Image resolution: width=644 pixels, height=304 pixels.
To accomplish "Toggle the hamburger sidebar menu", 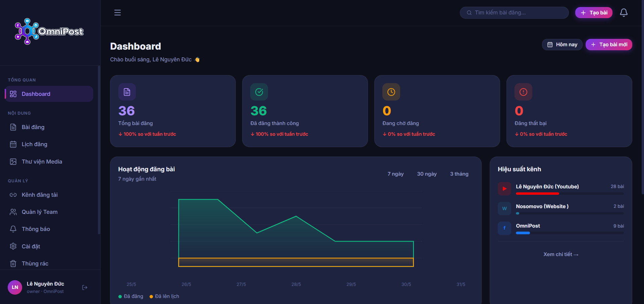I will pyautogui.click(x=117, y=13).
